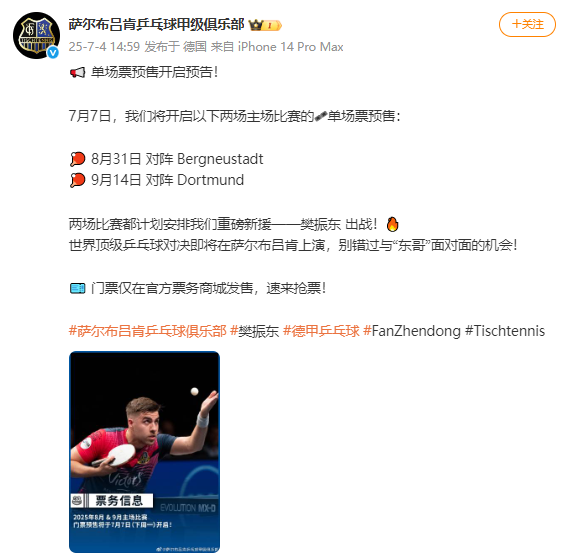
Task: Click the #Tischtennis hashtag text
Action: click(x=505, y=331)
